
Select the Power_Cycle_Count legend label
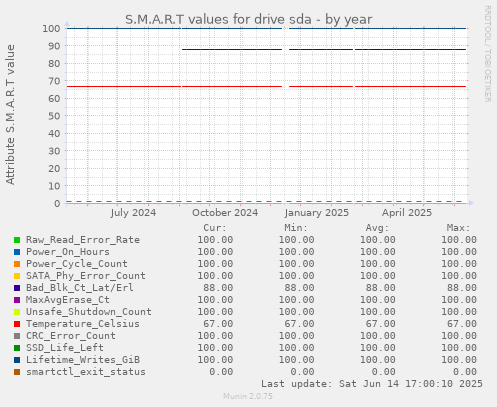pos(77,264)
